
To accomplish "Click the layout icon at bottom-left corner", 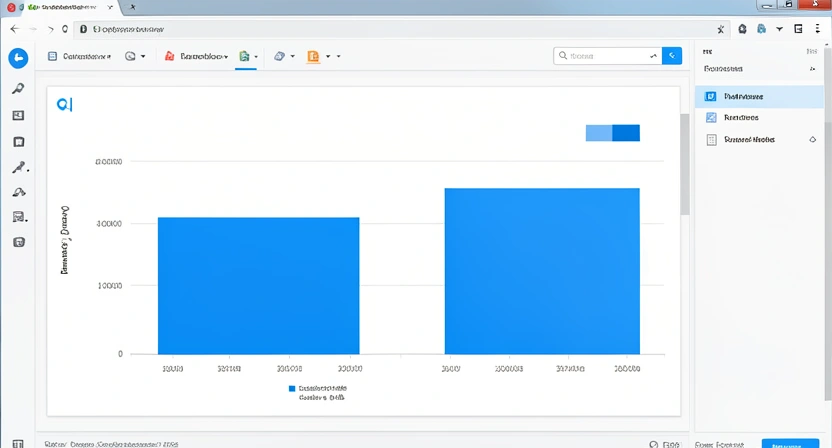I will (x=17, y=443).
